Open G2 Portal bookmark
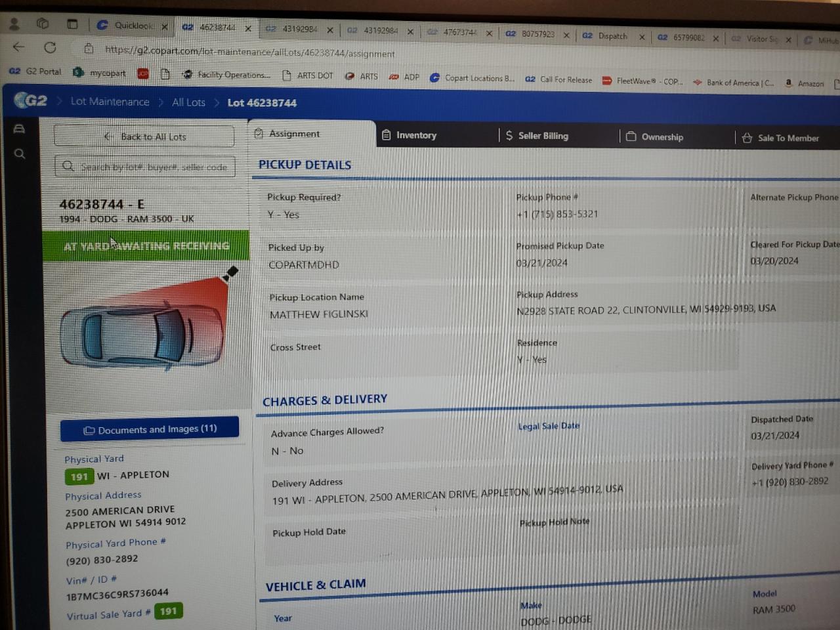The height and width of the screenshot is (630, 840). 35,71
